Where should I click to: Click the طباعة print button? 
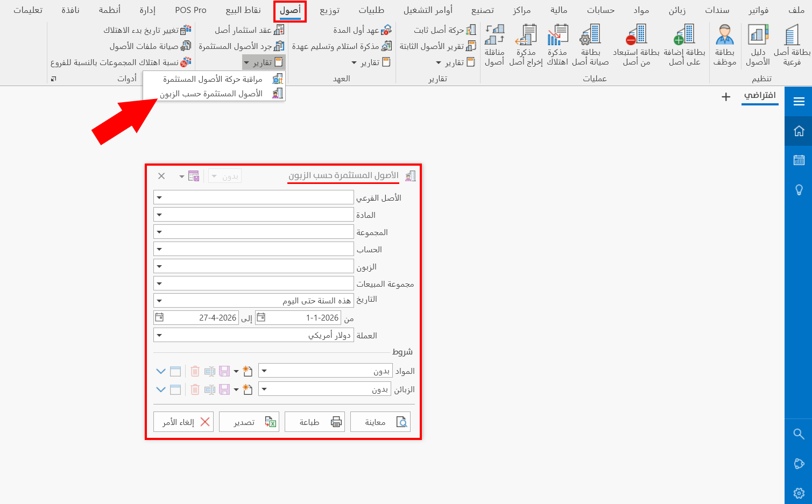pos(315,422)
